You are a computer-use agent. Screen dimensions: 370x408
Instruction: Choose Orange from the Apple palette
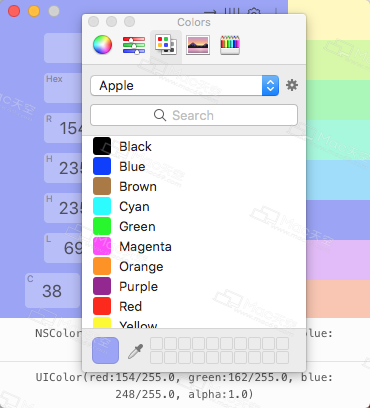pyautogui.click(x=194, y=266)
